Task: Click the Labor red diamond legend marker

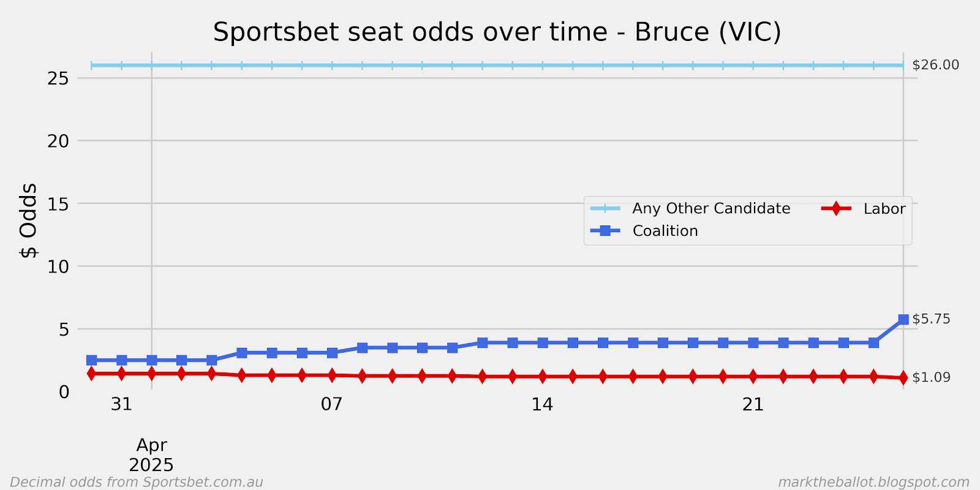Action: pos(836,209)
